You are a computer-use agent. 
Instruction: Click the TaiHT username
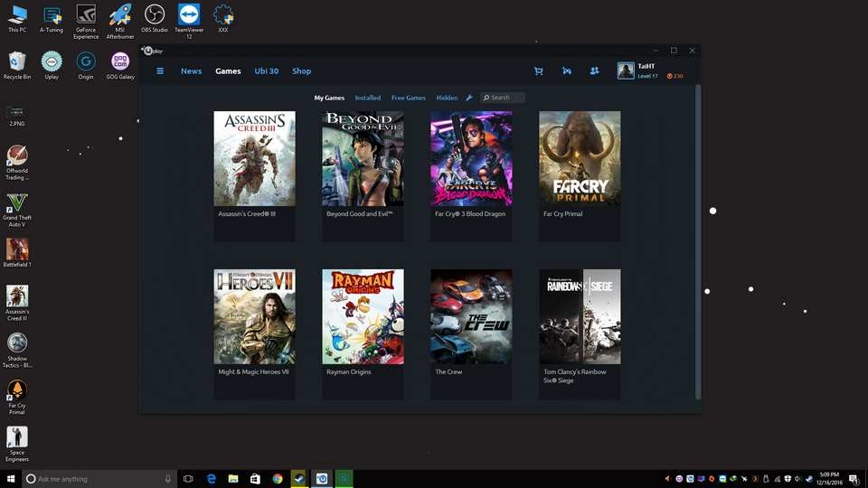click(x=646, y=66)
